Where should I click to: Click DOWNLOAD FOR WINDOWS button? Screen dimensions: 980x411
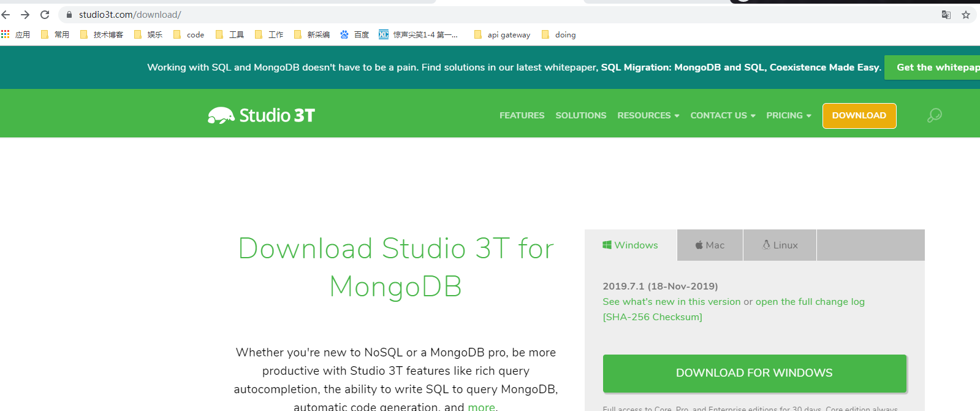754,373
